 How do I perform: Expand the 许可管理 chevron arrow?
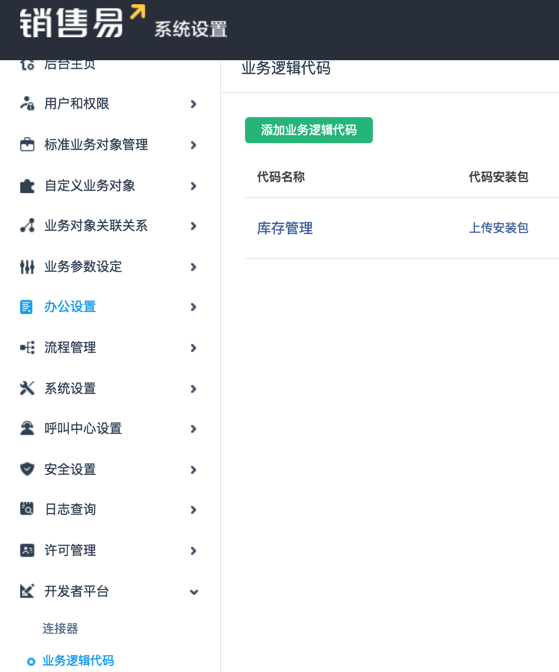193,551
